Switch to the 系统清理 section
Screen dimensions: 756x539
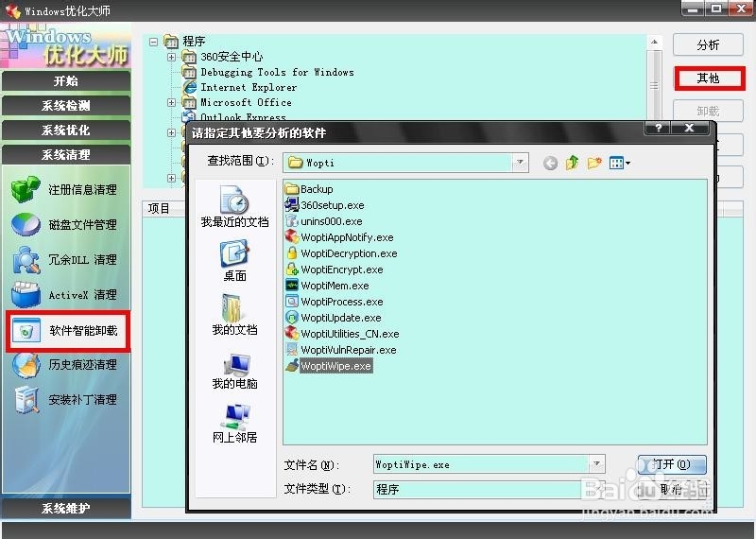click(x=66, y=155)
